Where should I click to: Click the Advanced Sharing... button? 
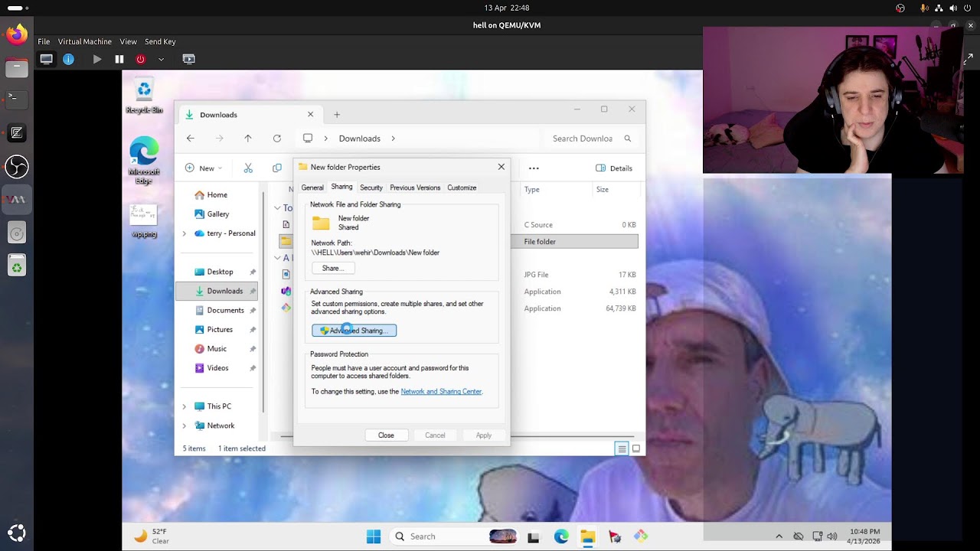point(354,331)
